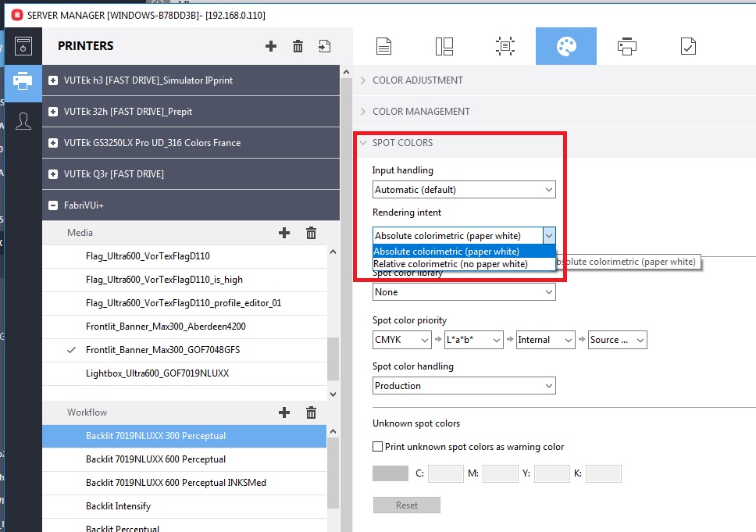Choose Relative colorimetric (no paper white) option
This screenshot has height=532, width=756.
tap(451, 264)
